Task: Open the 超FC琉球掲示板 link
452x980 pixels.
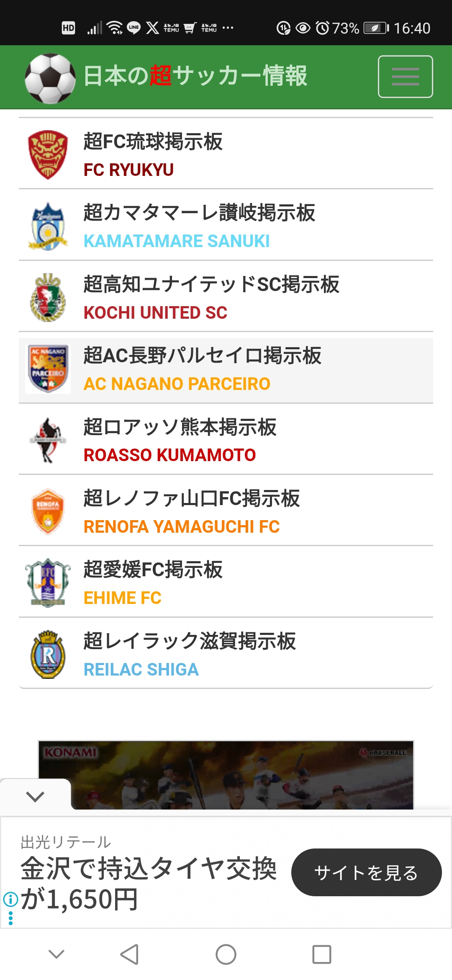Action: click(153, 142)
